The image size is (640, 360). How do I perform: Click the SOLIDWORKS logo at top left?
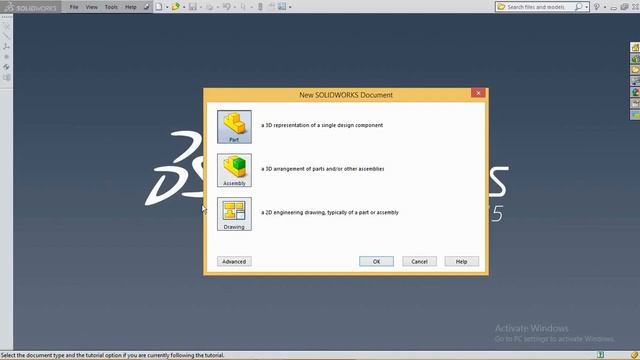click(x=31, y=7)
